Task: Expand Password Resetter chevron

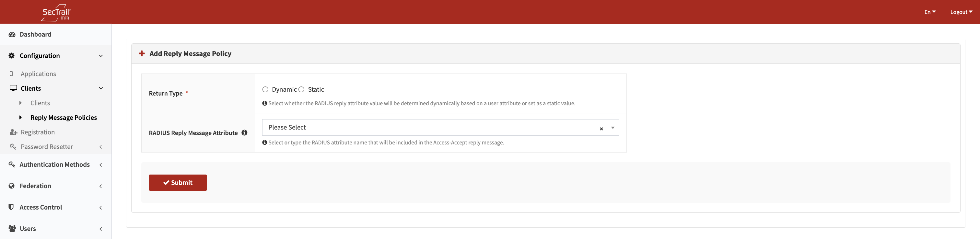Action: click(101, 147)
